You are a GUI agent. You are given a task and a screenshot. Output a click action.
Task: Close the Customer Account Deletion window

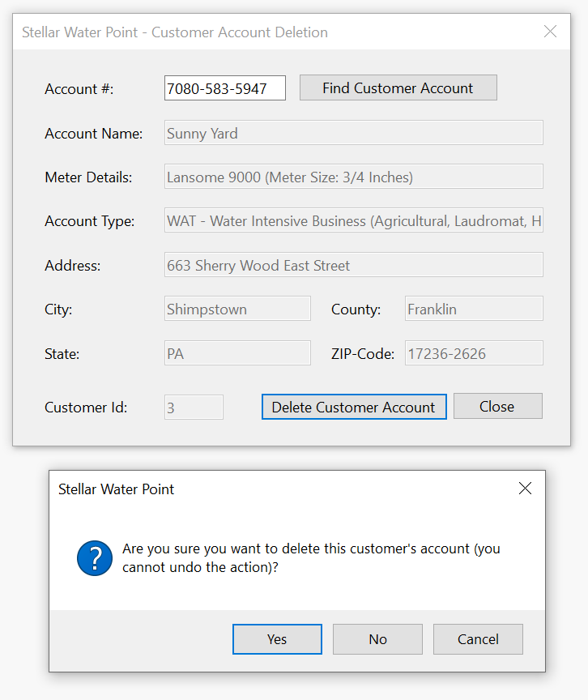[x=550, y=32]
